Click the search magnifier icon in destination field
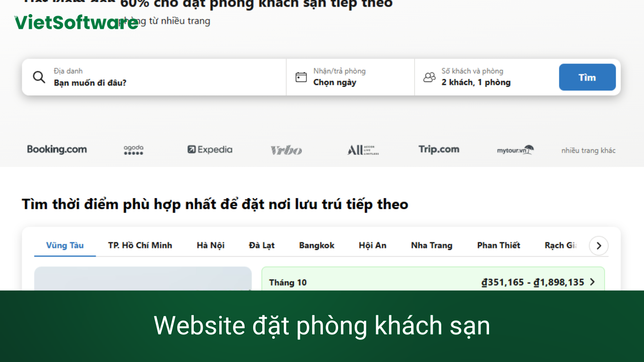 coord(39,77)
